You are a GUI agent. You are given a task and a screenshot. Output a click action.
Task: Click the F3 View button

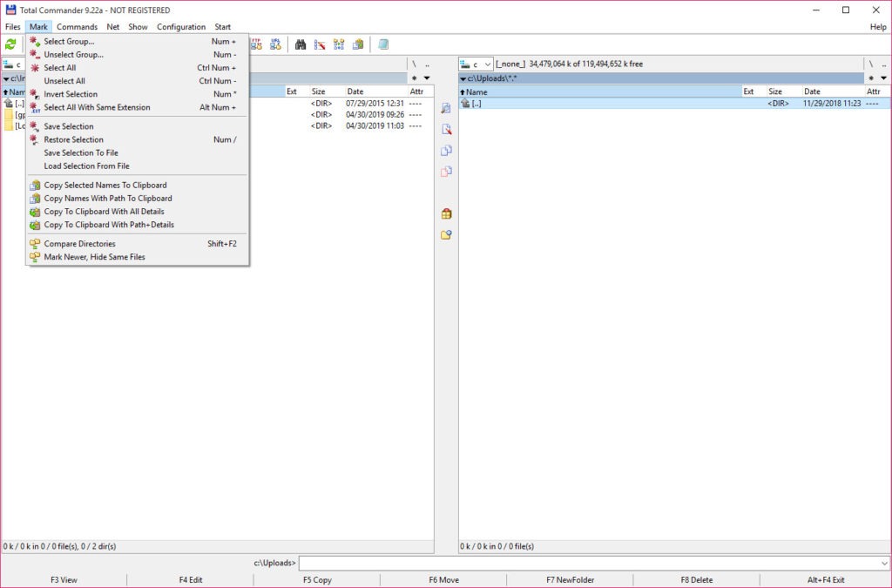point(64,580)
